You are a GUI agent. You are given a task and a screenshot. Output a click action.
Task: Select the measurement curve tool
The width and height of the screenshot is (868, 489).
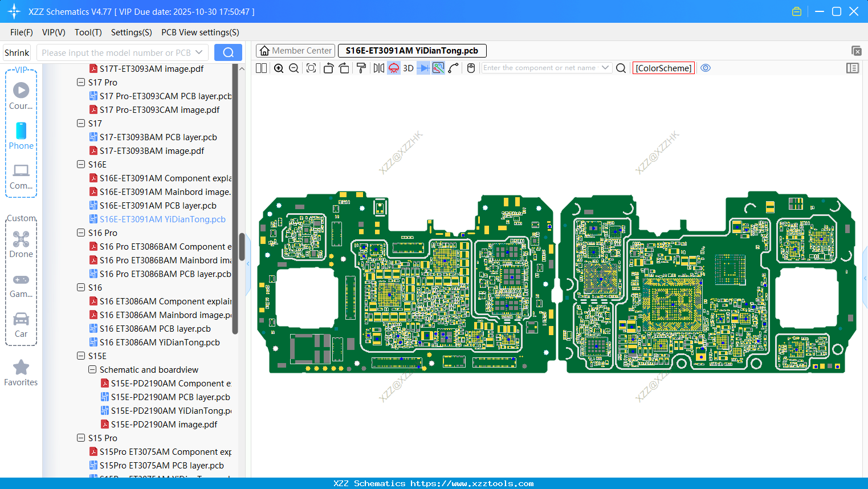click(x=452, y=68)
